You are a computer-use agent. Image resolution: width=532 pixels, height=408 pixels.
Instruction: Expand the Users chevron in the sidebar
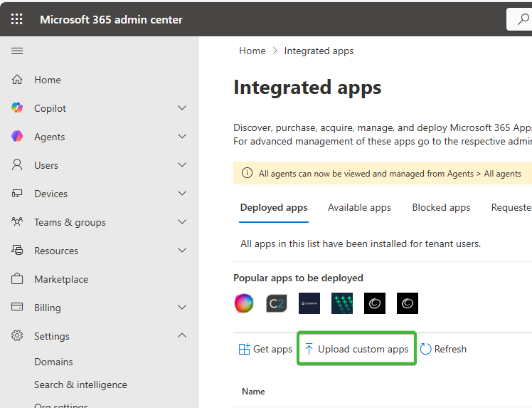182,165
